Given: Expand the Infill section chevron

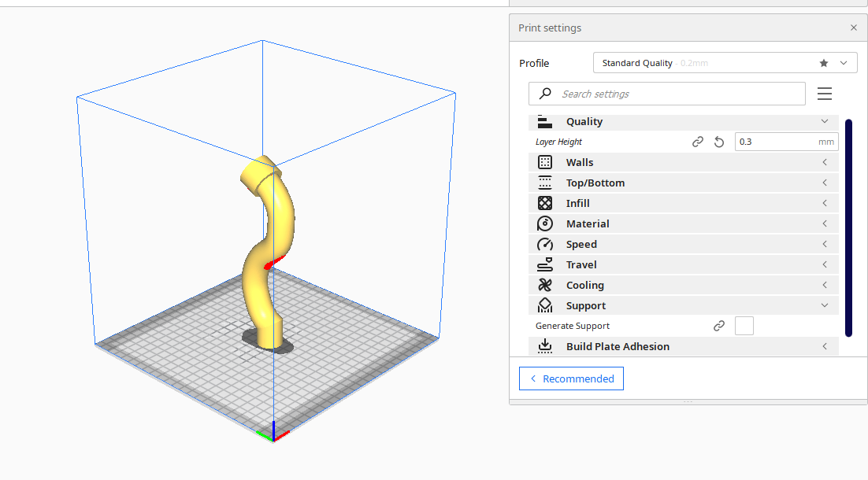Looking at the screenshot, I should (x=824, y=204).
